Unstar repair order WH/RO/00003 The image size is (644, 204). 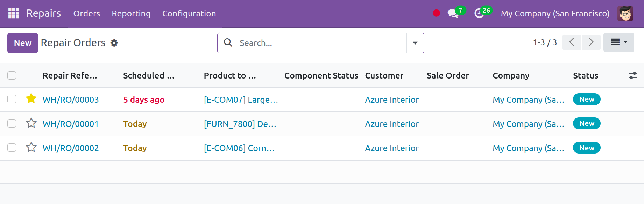[x=31, y=99]
